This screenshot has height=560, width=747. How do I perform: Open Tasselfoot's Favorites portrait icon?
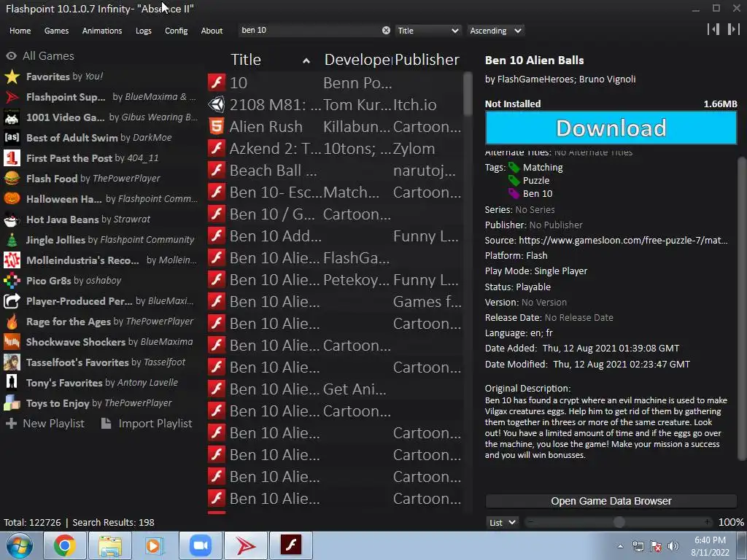click(12, 362)
